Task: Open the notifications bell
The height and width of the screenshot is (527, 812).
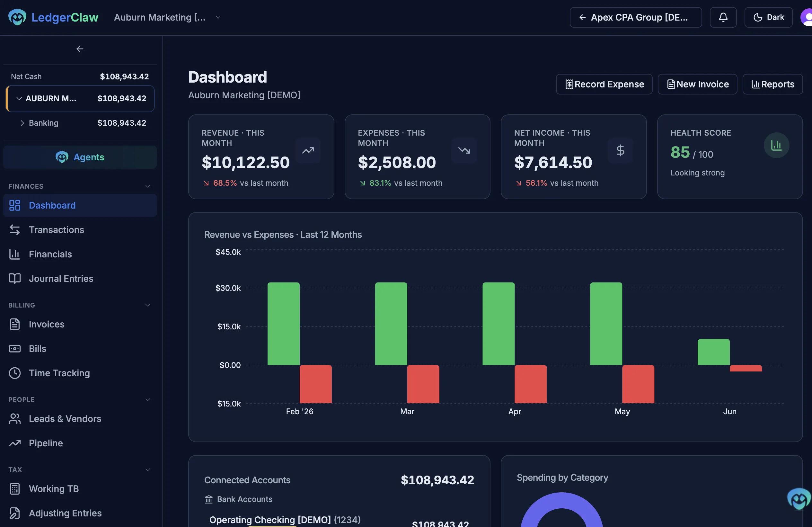Action: click(723, 17)
